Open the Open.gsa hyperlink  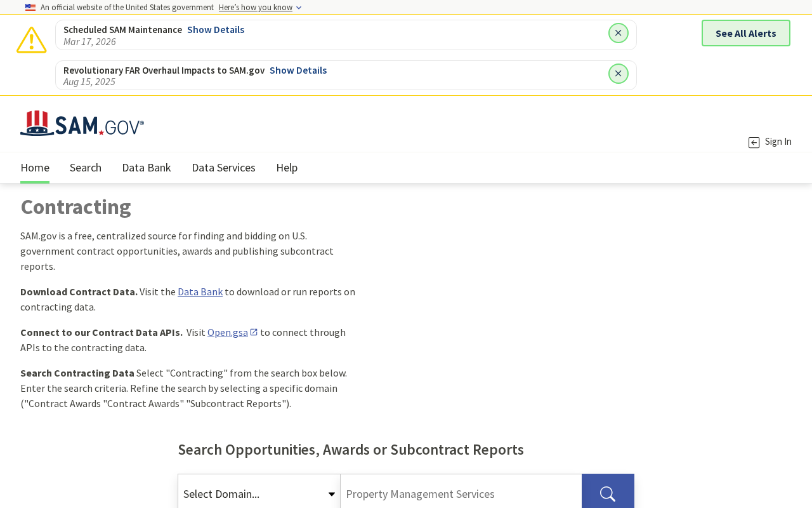pos(227,333)
